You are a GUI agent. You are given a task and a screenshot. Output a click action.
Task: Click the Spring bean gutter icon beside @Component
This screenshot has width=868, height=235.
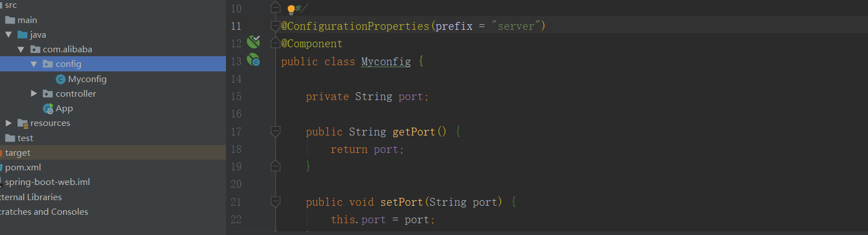[x=254, y=42]
